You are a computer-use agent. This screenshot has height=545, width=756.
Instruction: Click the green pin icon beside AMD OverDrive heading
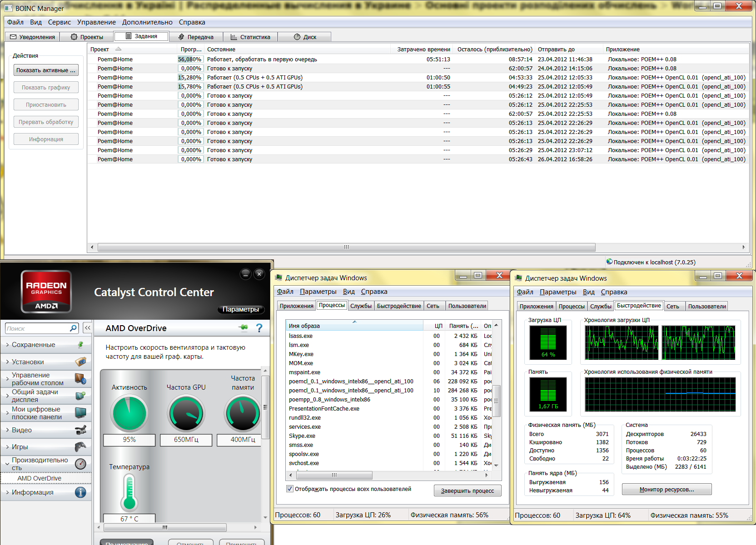[x=243, y=327]
